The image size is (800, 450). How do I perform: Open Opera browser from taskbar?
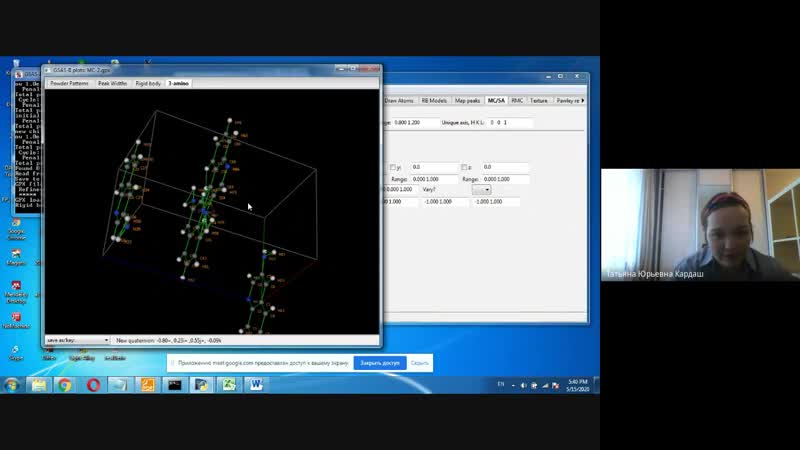click(x=93, y=385)
